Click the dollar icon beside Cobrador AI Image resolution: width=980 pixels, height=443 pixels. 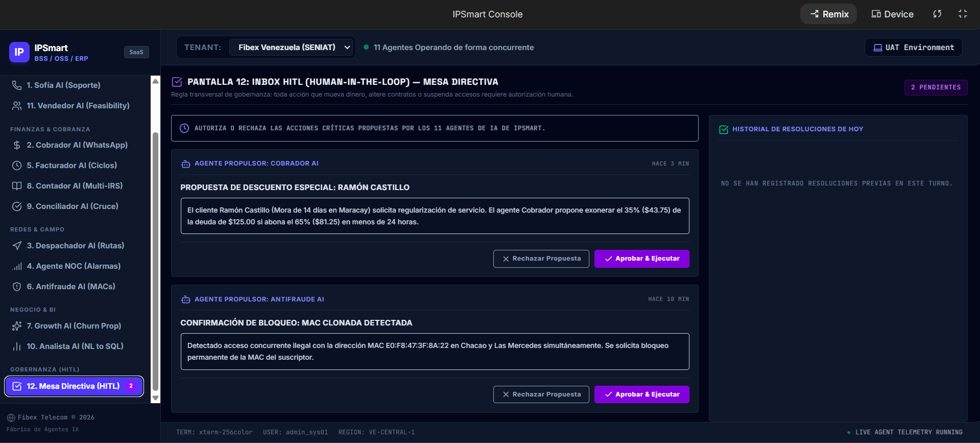point(17,145)
